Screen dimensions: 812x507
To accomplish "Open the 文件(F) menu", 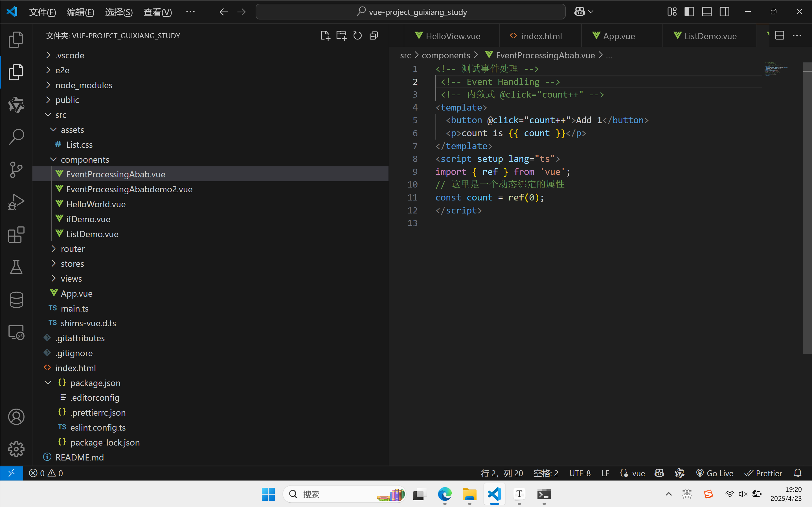I will pyautogui.click(x=42, y=12).
